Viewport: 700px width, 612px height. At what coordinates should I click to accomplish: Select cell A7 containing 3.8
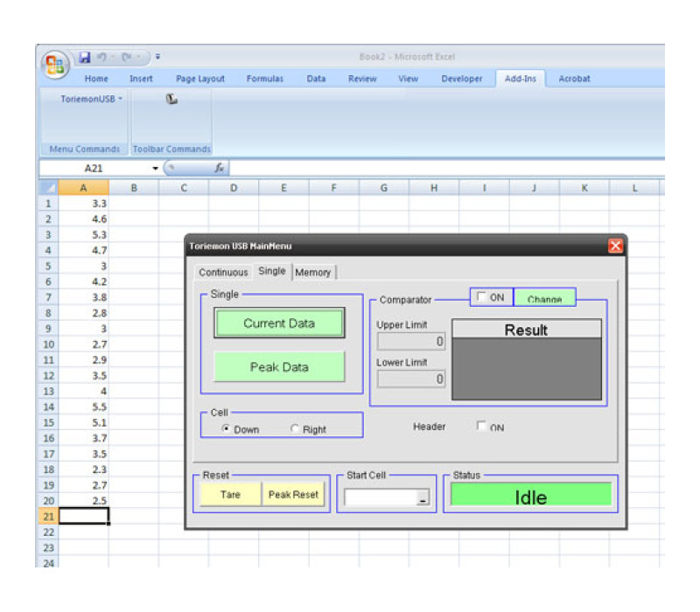tap(83, 297)
